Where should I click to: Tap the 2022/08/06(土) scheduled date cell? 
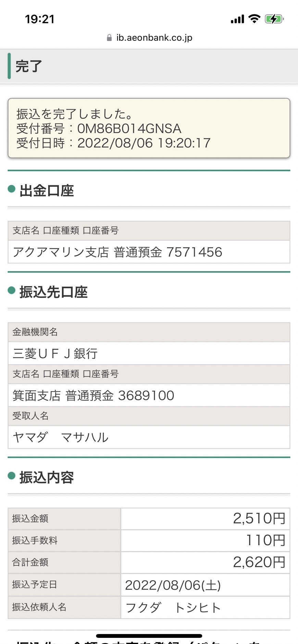pos(205,585)
